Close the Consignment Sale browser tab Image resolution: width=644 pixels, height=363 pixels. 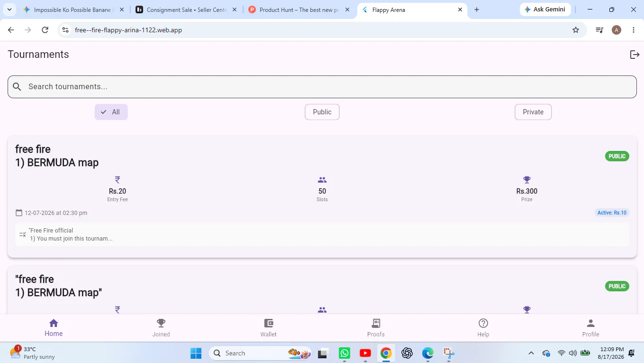(235, 9)
